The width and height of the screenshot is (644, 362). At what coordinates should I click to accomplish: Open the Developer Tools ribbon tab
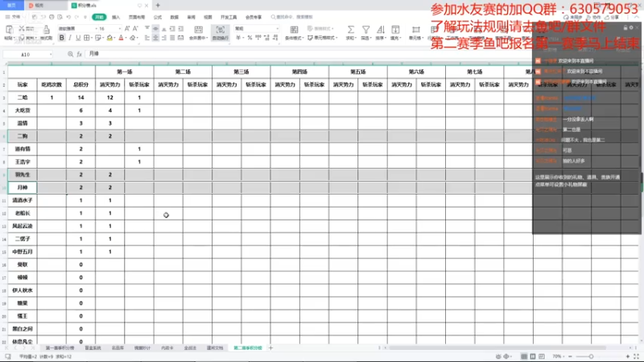coord(229,17)
